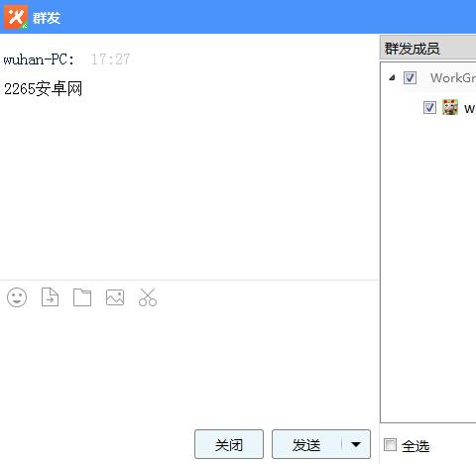Image resolution: width=476 pixels, height=464 pixels.
Task: Click the send folder icon
Action: (82, 297)
